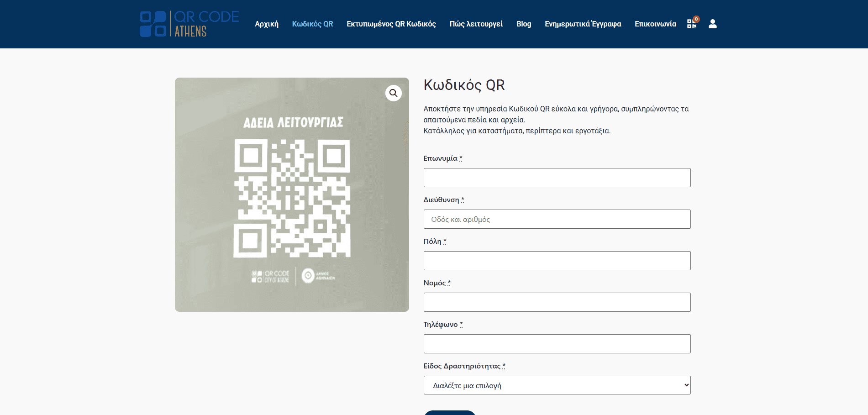Click the cart item count badge
This screenshot has height=415, width=868.
coord(696,19)
